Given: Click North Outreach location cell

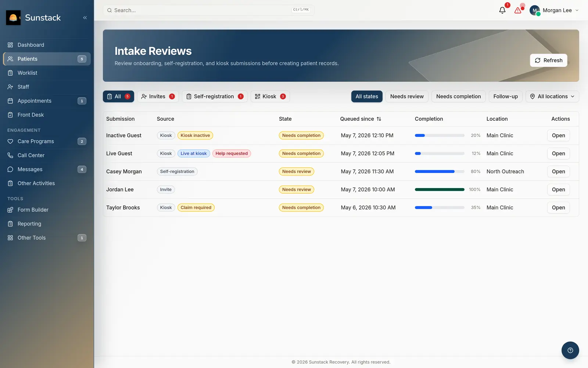Looking at the screenshot, I should [x=505, y=171].
